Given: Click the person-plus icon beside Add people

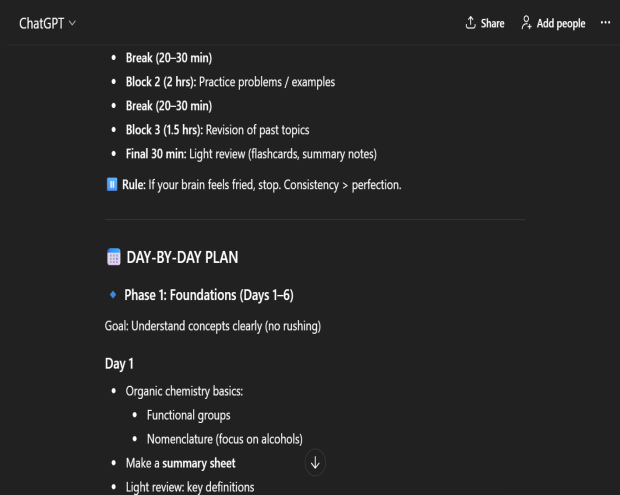Looking at the screenshot, I should click(525, 23).
